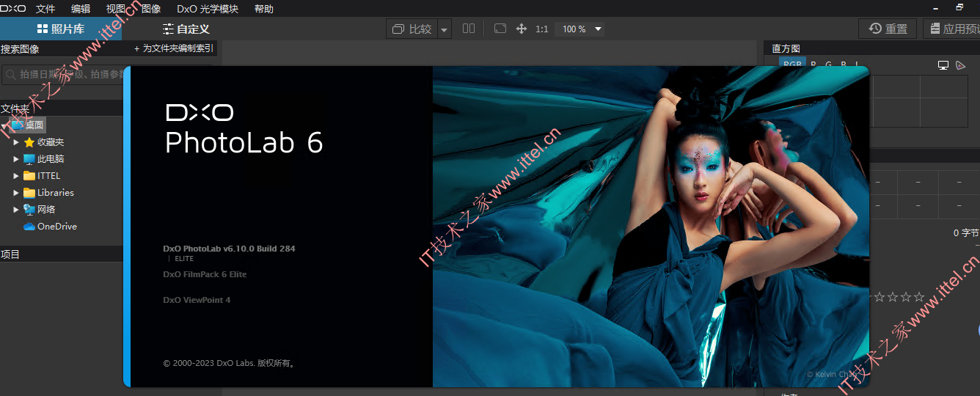The image size is (980, 396).
Task: Click the Libraries folder icon
Action: point(29,193)
